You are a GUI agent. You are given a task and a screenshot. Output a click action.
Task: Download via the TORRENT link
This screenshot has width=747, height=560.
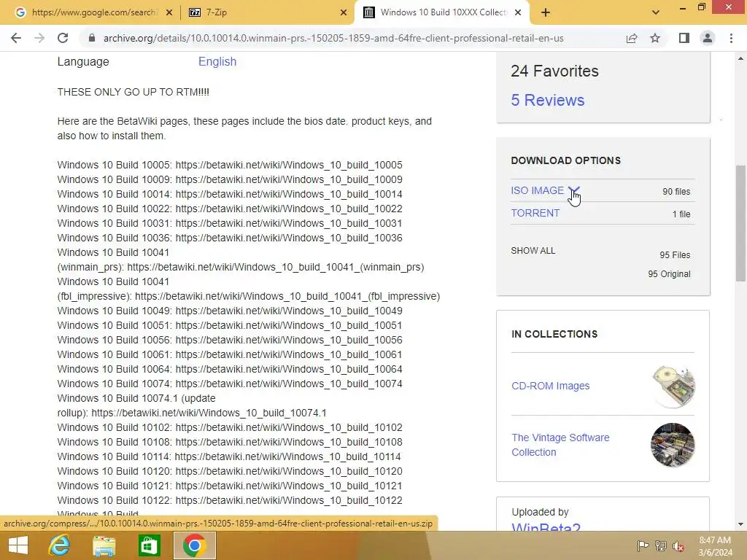point(535,213)
